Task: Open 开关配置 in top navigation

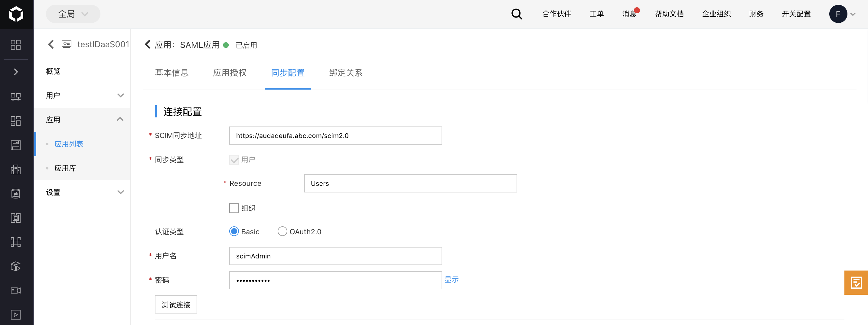Action: (796, 14)
